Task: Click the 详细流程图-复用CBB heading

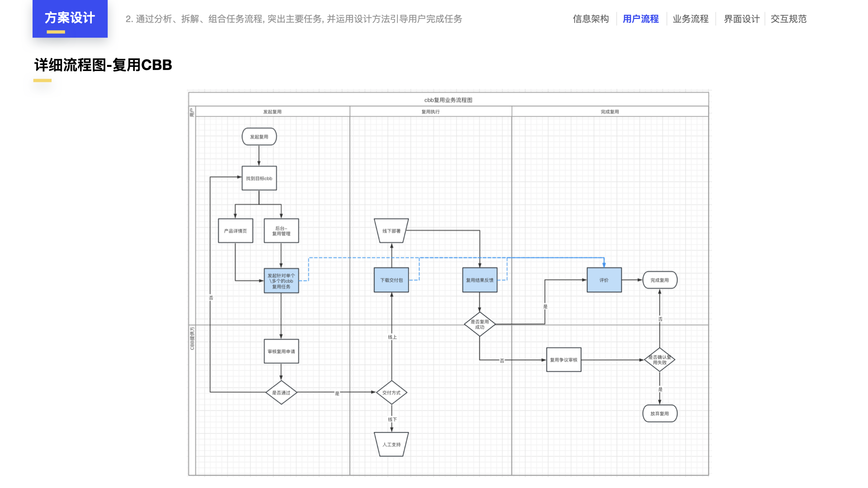Action: point(103,65)
